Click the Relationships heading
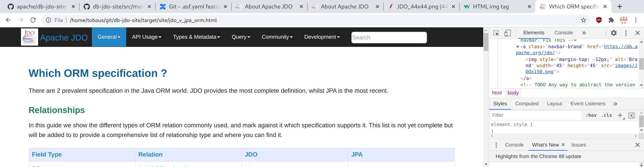644x167 pixels. (57, 110)
